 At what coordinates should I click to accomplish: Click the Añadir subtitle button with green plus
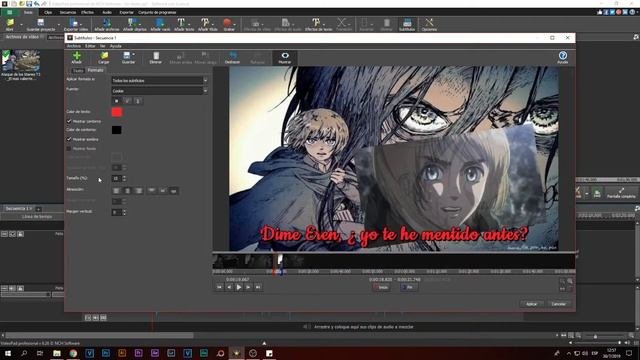[77, 58]
